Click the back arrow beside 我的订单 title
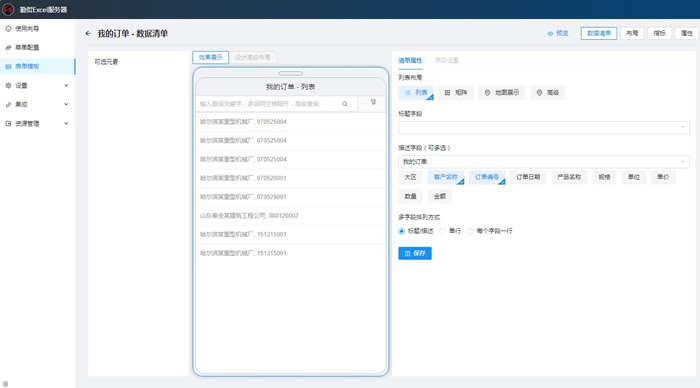Viewport: 700px width, 388px height. tap(88, 33)
